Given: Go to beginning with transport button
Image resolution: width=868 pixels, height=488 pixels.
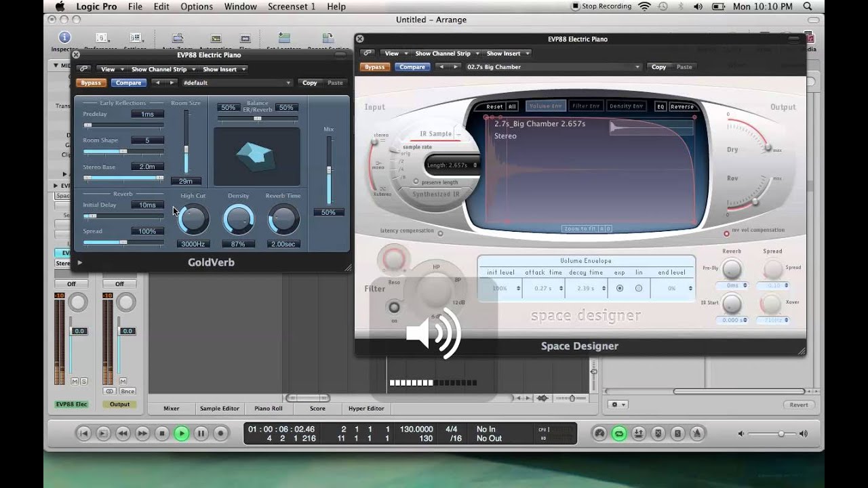Looking at the screenshot, I should pos(83,433).
